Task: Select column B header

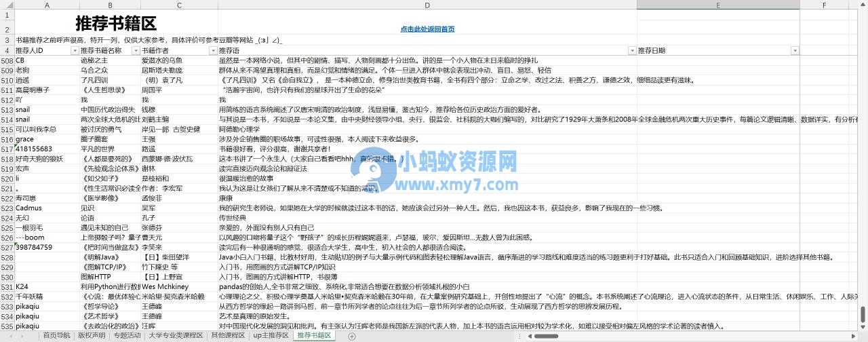Action: [x=110, y=5]
